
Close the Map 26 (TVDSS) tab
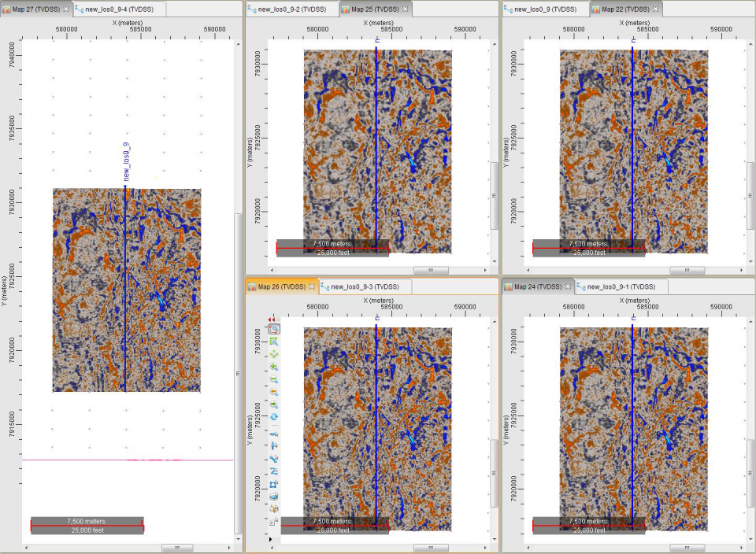click(312, 286)
